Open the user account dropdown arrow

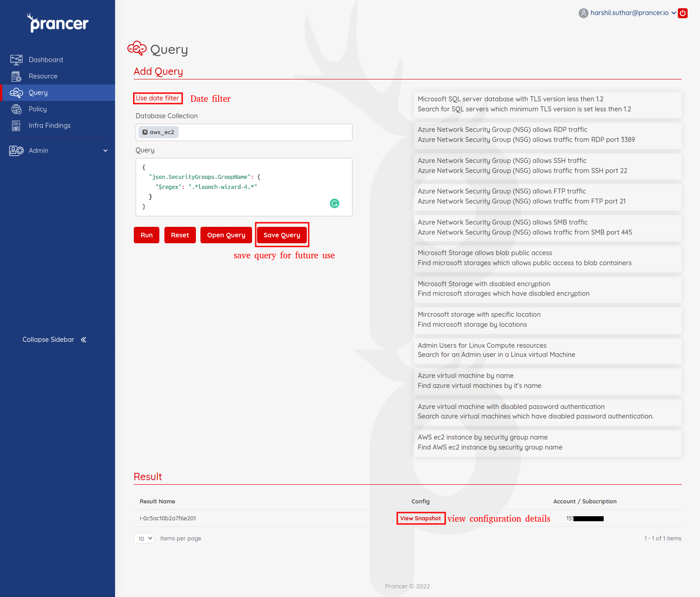[674, 13]
